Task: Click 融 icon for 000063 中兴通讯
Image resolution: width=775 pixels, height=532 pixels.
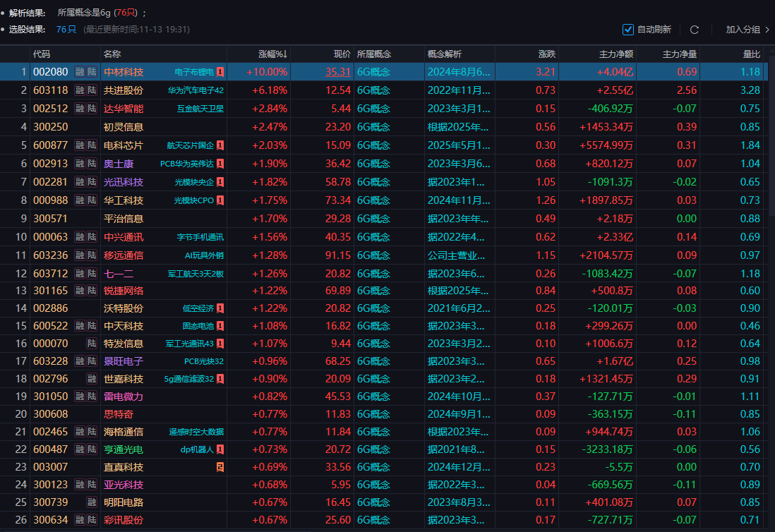Action: 80,236
